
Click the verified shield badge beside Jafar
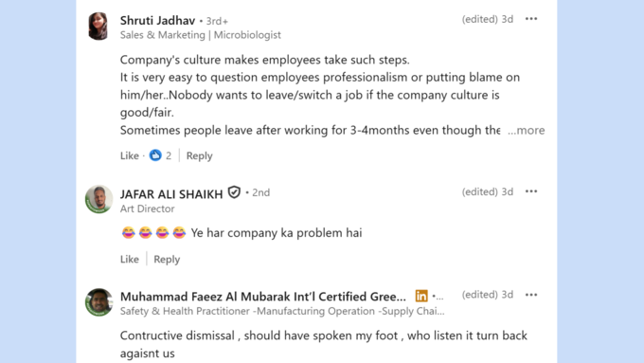coord(234,192)
